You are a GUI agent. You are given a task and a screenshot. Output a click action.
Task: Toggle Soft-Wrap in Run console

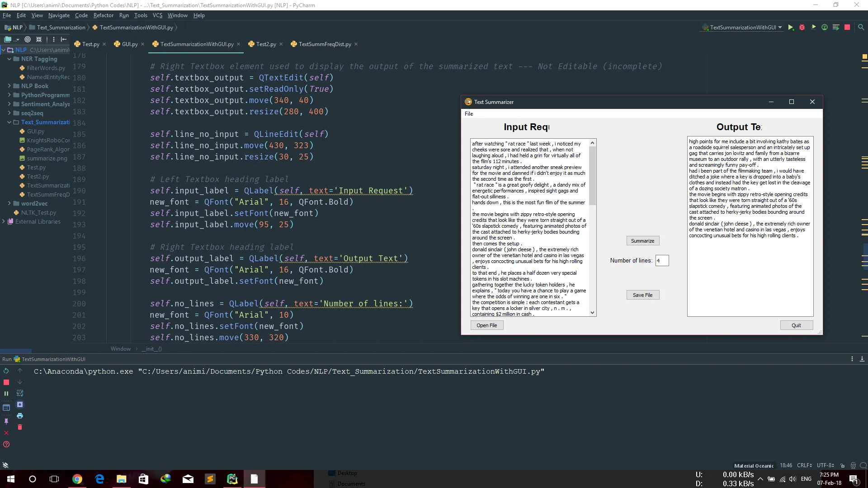pos(20,393)
